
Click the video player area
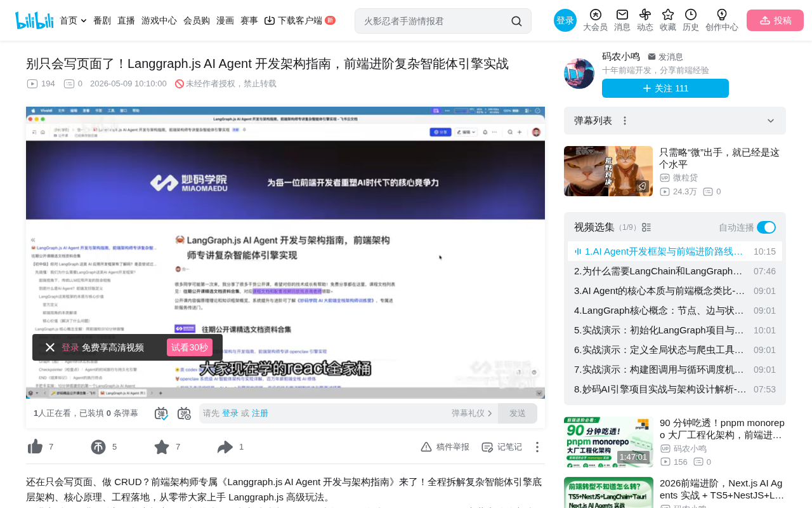point(285,252)
